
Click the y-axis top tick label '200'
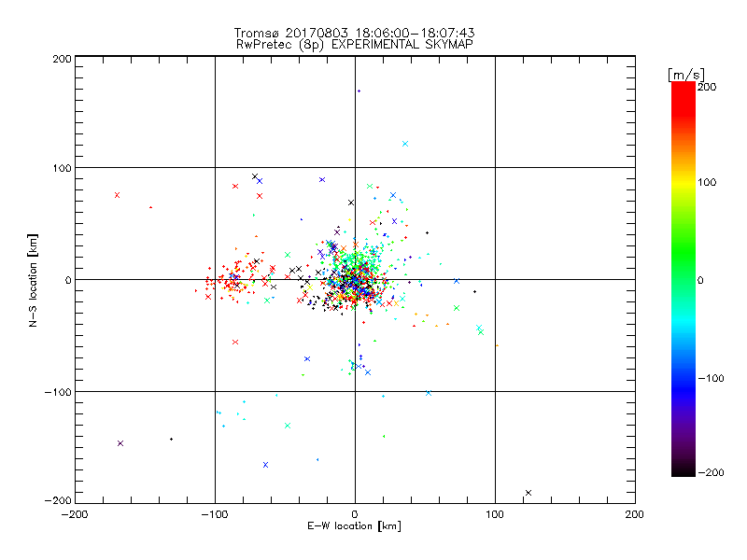pyautogui.click(x=62, y=59)
